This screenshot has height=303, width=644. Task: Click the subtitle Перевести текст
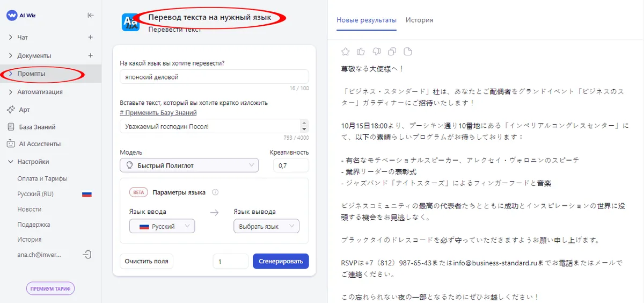pyautogui.click(x=175, y=30)
